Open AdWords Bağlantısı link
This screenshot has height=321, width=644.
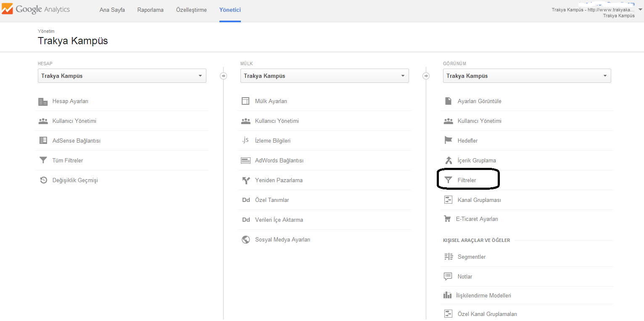pos(279,161)
